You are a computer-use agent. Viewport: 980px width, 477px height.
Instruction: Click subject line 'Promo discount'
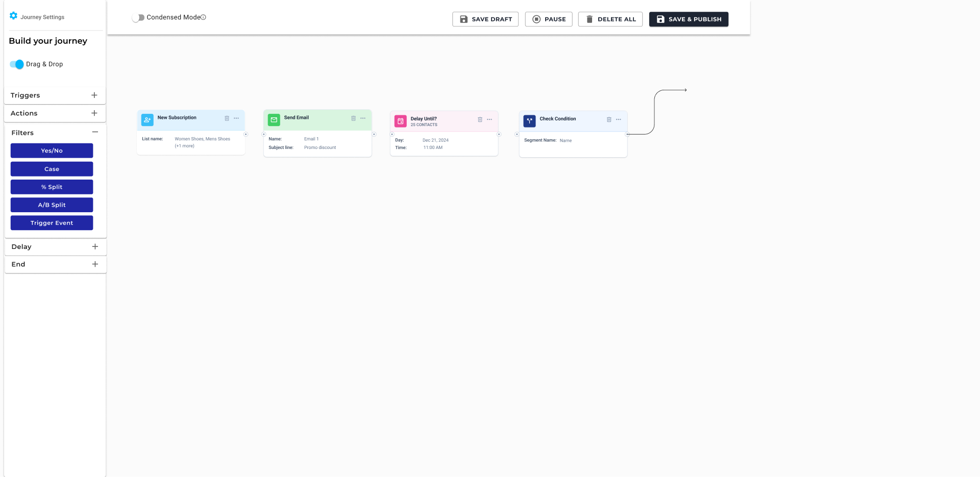click(320, 147)
